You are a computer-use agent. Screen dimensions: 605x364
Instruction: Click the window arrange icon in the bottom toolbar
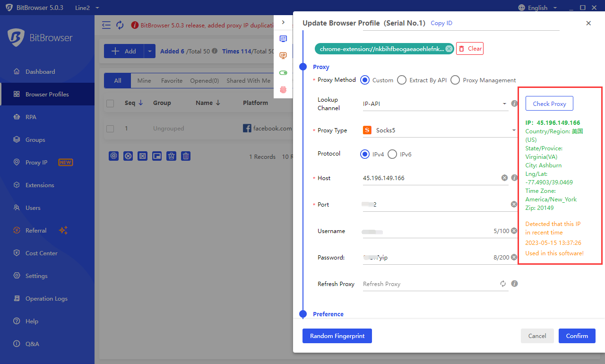[x=157, y=156]
